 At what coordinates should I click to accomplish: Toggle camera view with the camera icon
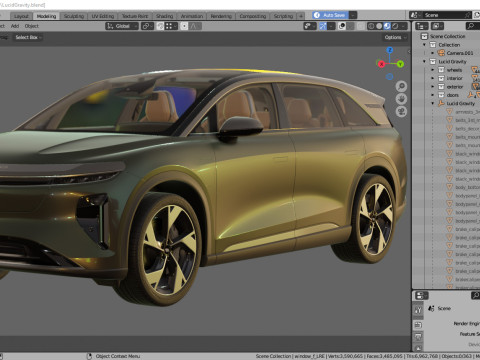click(x=401, y=111)
